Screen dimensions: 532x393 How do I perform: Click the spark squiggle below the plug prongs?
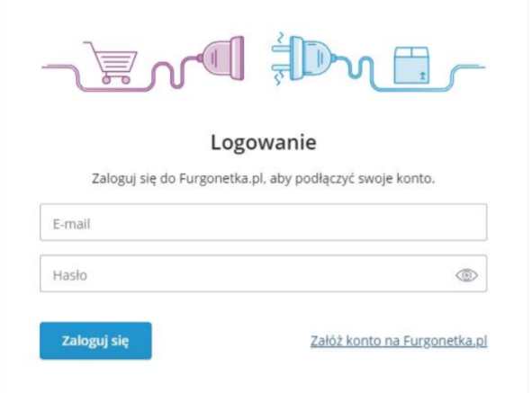[279, 78]
